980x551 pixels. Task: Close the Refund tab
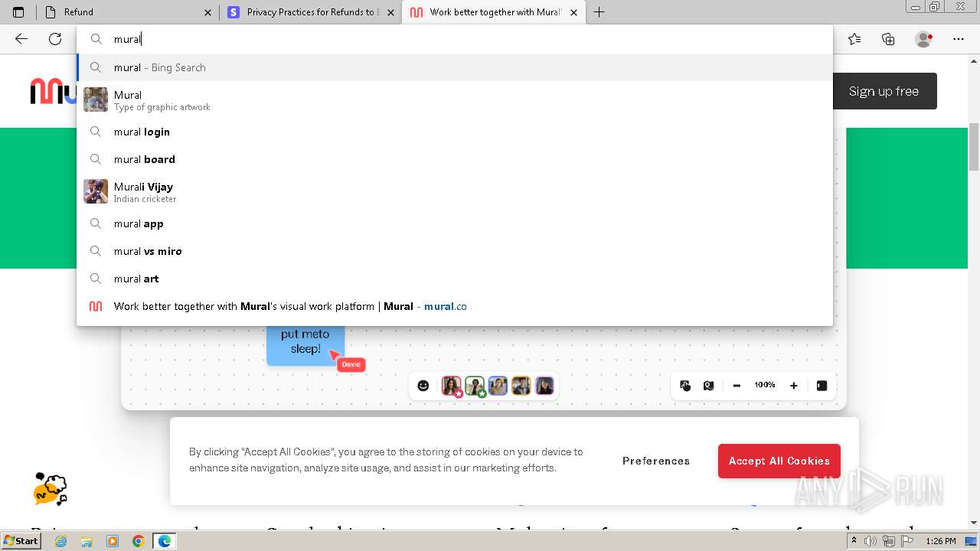click(208, 12)
